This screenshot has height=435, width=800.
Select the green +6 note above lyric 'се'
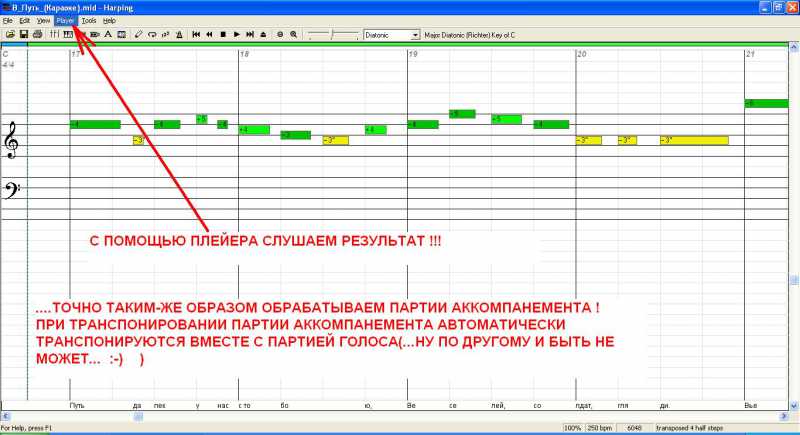coord(462,114)
